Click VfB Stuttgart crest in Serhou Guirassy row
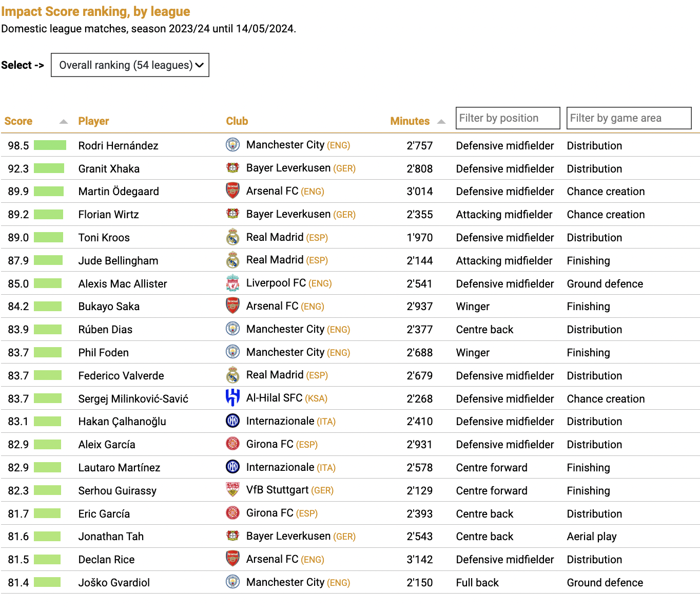 (x=233, y=490)
